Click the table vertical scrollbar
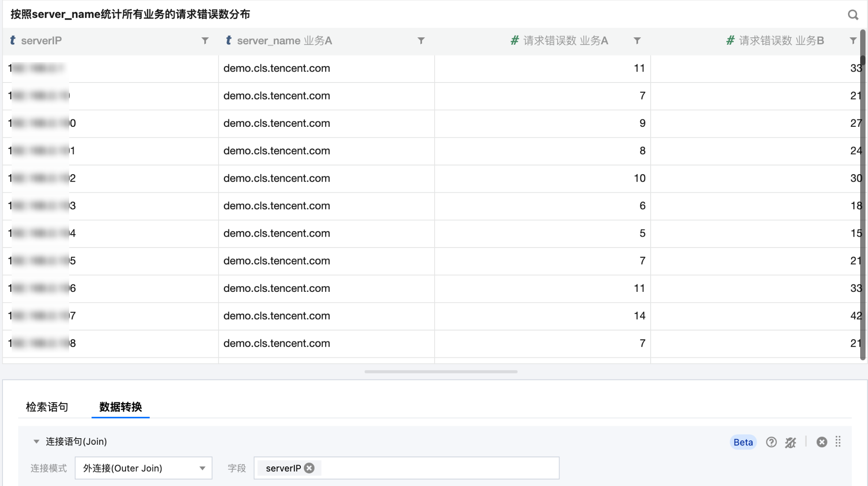Image resolution: width=868 pixels, height=486 pixels. [x=862, y=195]
